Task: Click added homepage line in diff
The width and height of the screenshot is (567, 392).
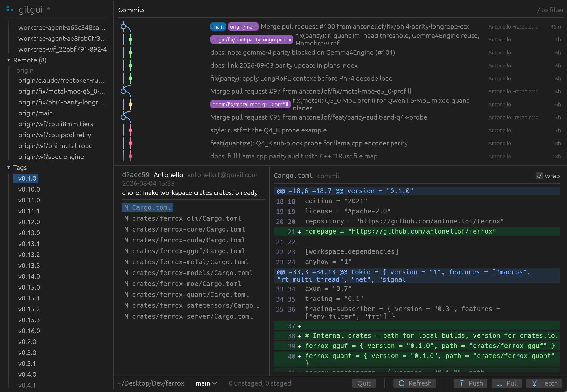Action: pyautogui.click(x=417, y=232)
